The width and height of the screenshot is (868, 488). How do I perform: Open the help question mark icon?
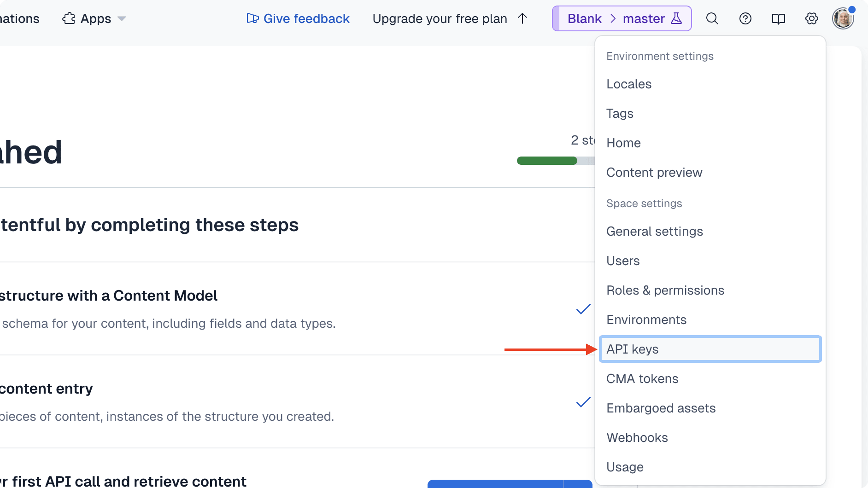click(x=745, y=18)
